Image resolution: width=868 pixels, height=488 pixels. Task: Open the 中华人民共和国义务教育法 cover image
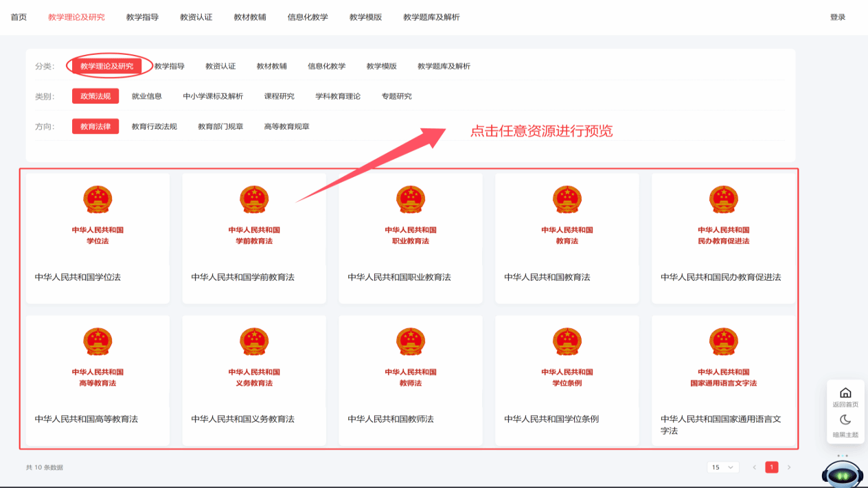(254, 357)
